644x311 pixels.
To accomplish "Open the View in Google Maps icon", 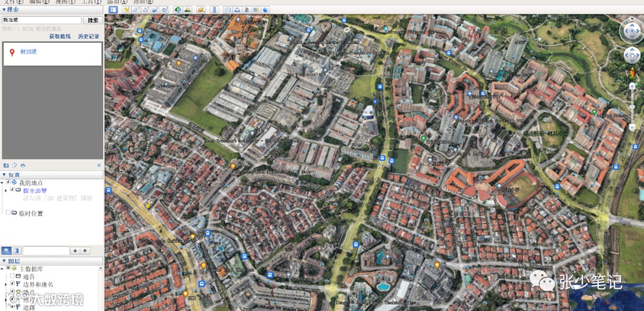I will tap(256, 10).
